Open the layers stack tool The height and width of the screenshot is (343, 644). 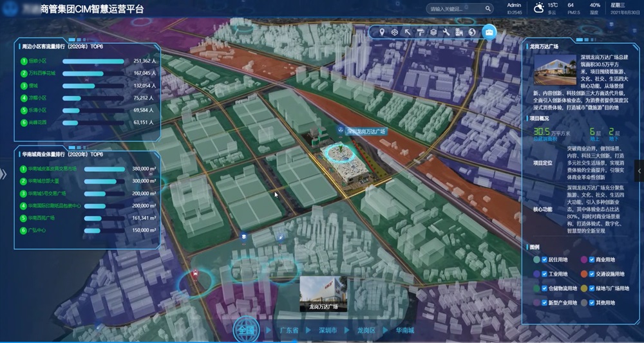pos(433,32)
